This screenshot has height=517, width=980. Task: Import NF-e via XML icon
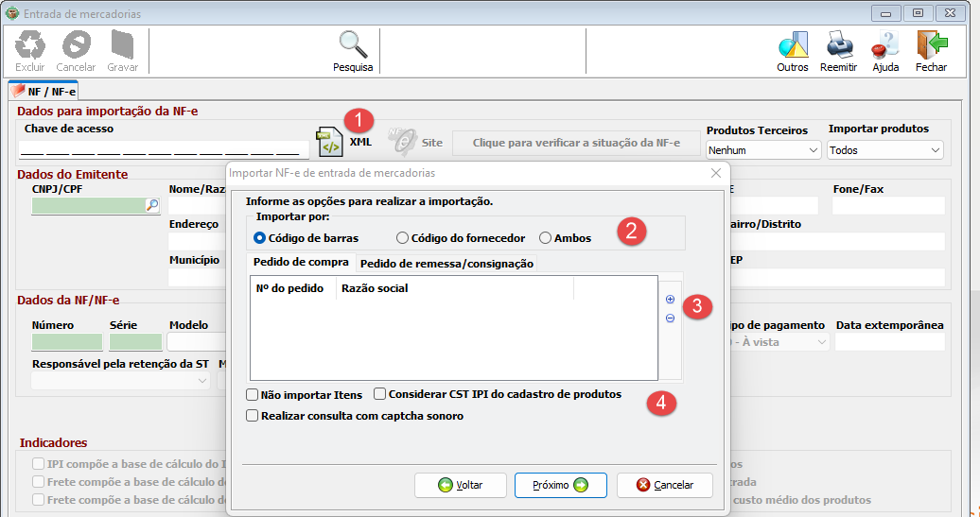[x=330, y=143]
